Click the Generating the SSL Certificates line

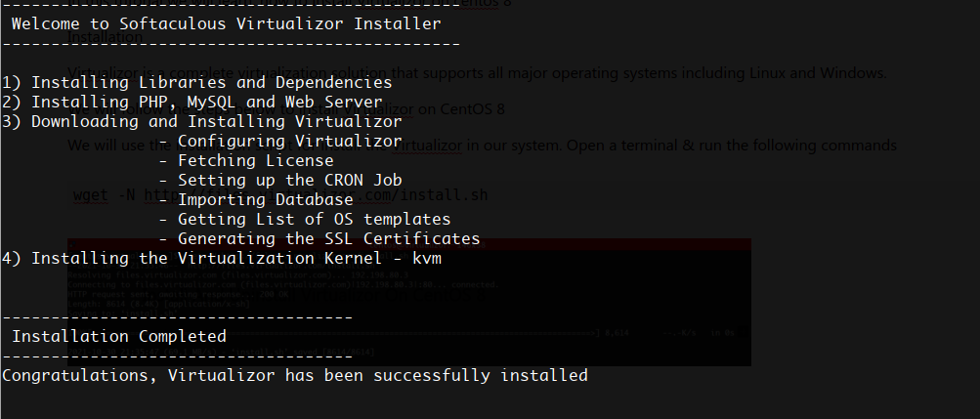pyautogui.click(x=320, y=238)
